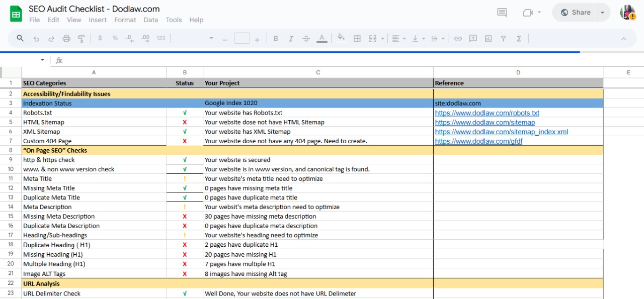Increase font size with plus button
Screen dimensions: 644x299
tap(257, 39)
